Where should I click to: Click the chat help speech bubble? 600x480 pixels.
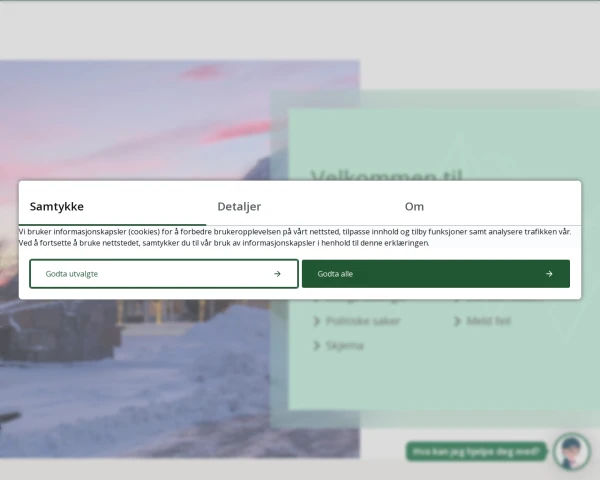coord(476,452)
